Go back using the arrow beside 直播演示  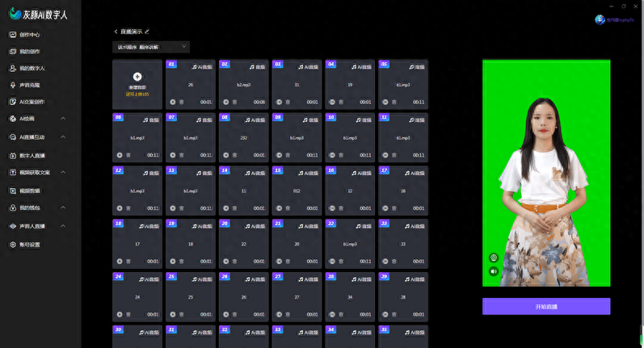(116, 31)
